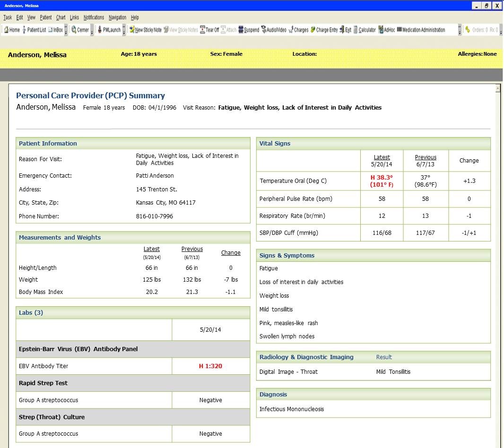This screenshot has width=504, height=448.
Task: Create a New Sticky Note
Action: click(x=145, y=30)
